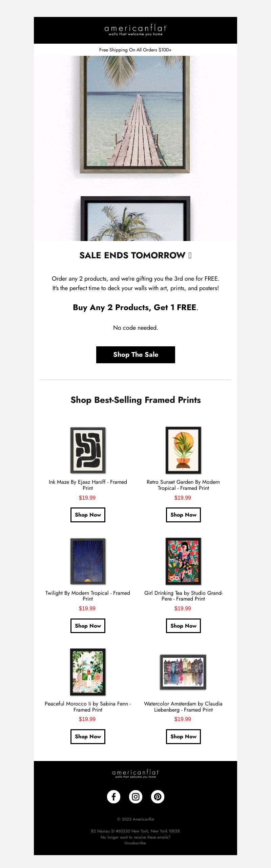
Task: Shop Now for Ink Maze print
Action: click(x=88, y=515)
